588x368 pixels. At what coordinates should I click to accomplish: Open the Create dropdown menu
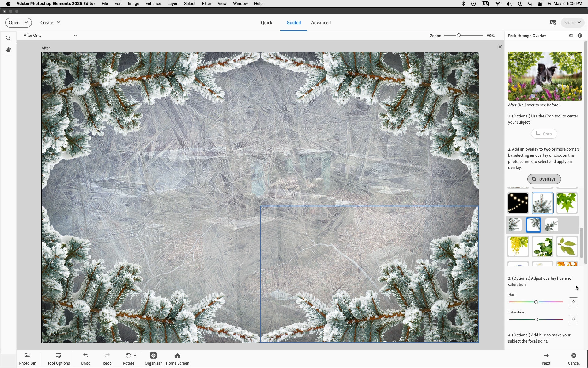50,22
